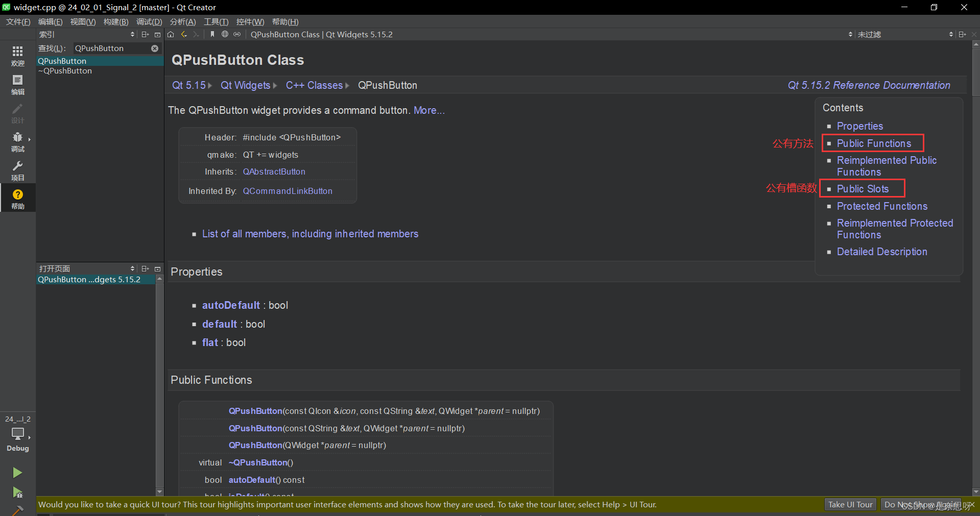Open the 欢迎 Welcome mode
Image resolution: width=980 pixels, height=516 pixels.
click(x=18, y=56)
